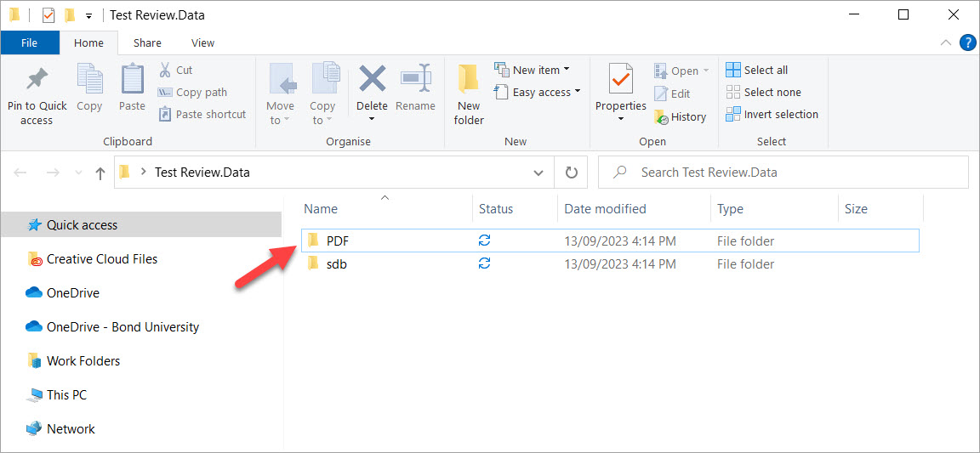The image size is (980, 453).
Task: Open OneDrive - Bond University
Action: click(112, 326)
